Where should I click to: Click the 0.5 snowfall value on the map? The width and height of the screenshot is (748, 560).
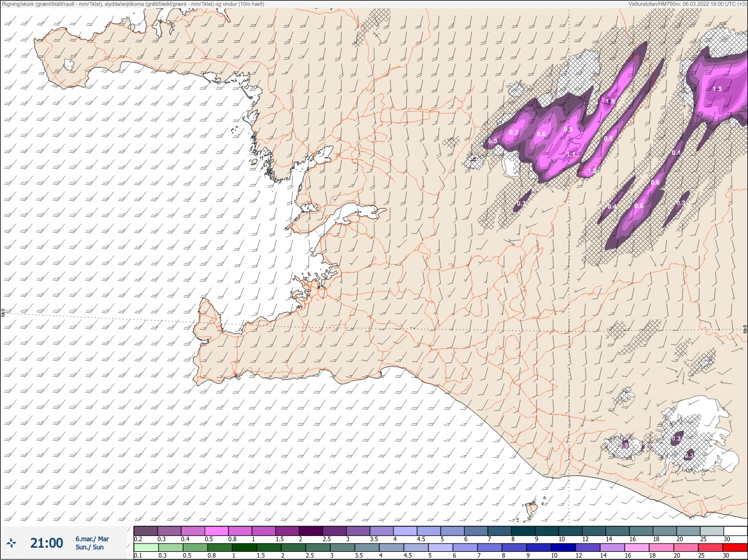click(x=493, y=141)
